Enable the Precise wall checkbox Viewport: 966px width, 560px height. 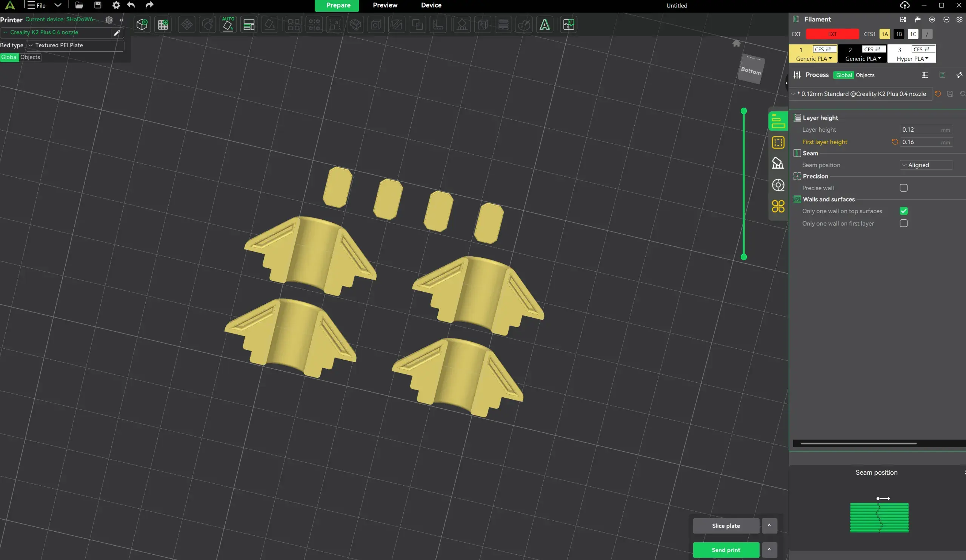(x=903, y=188)
